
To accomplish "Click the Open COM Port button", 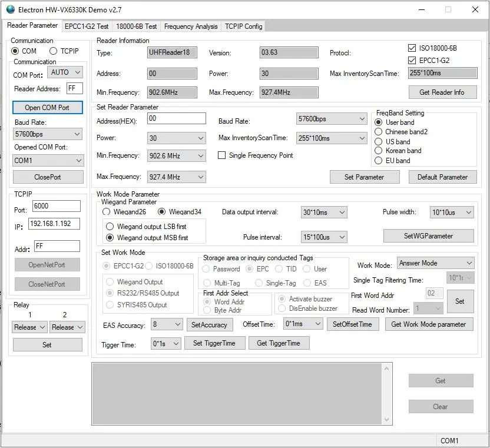I will pos(47,108).
